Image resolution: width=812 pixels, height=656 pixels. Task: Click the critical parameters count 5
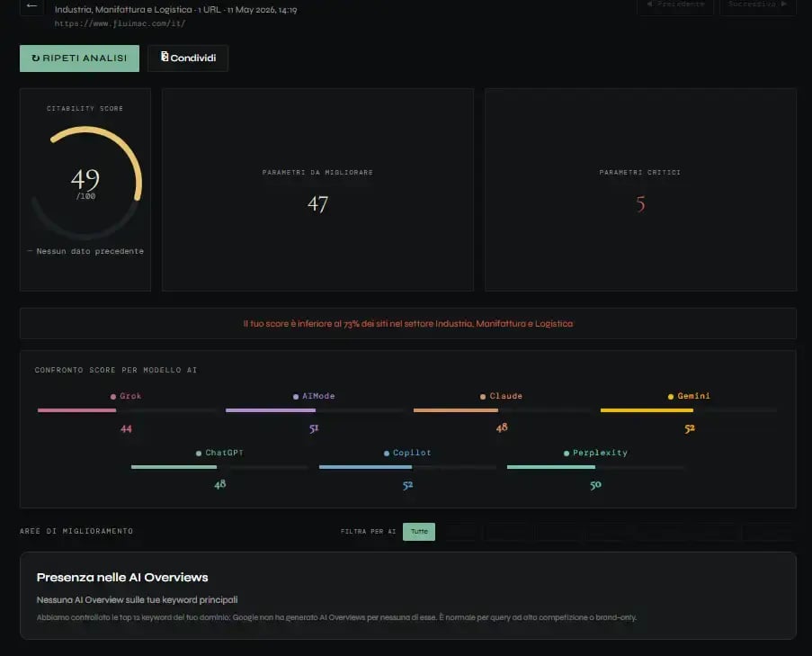point(640,203)
